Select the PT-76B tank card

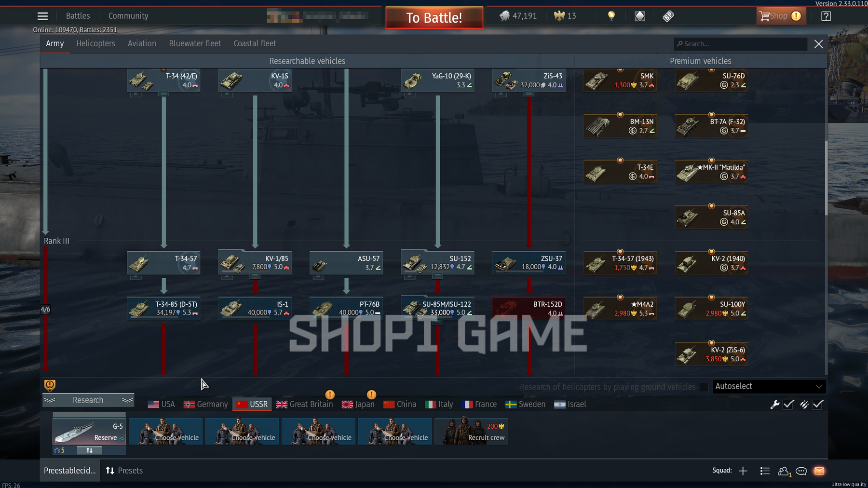[346, 309]
